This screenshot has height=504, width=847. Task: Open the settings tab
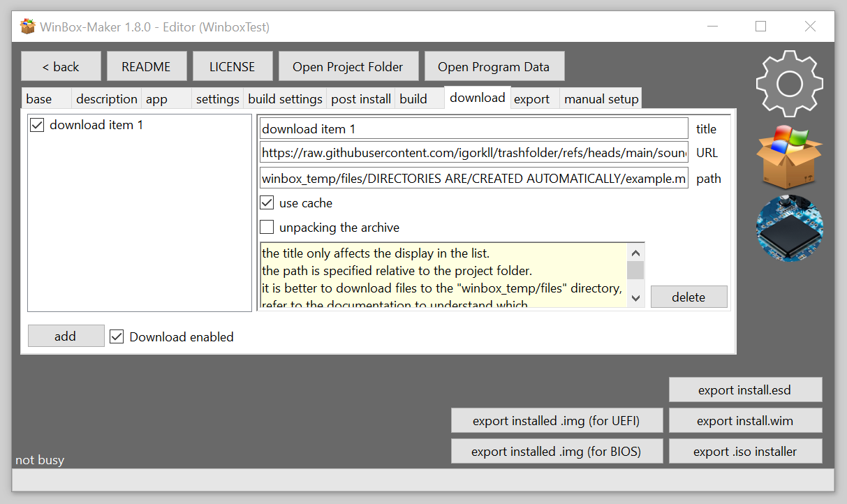point(218,98)
